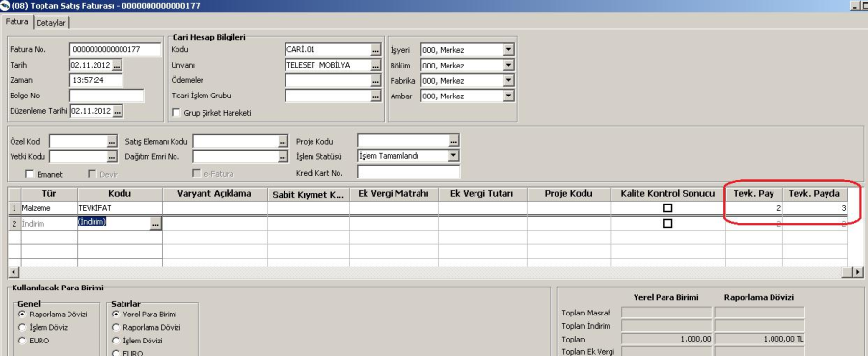Click the Tevk. Pay column header
This screenshot has height=356, width=868.
pyautogui.click(x=754, y=194)
